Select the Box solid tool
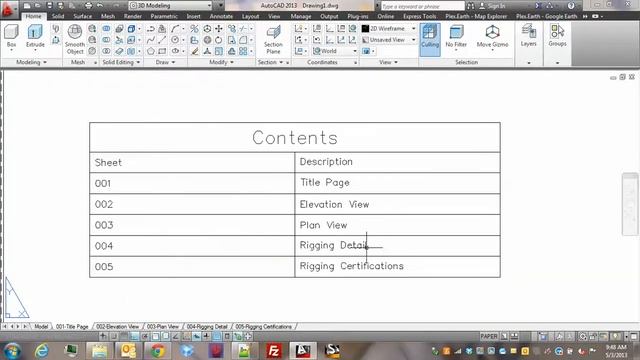This screenshot has height=360, width=640. point(11,36)
